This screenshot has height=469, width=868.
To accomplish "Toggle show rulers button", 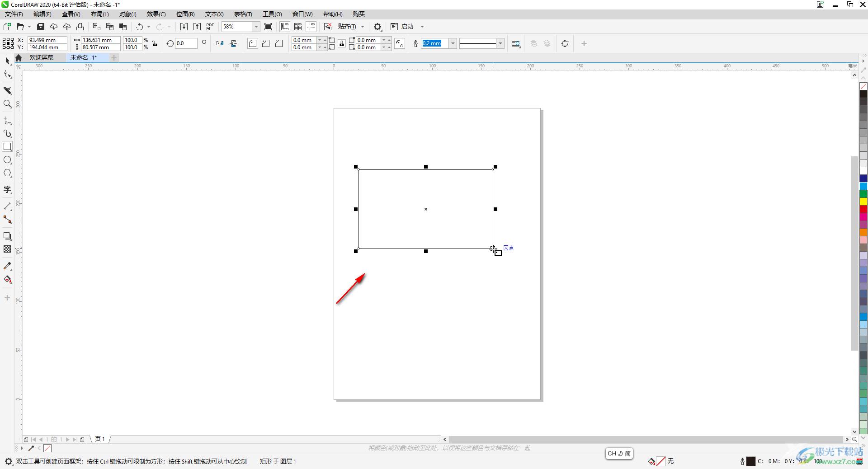I will [285, 27].
